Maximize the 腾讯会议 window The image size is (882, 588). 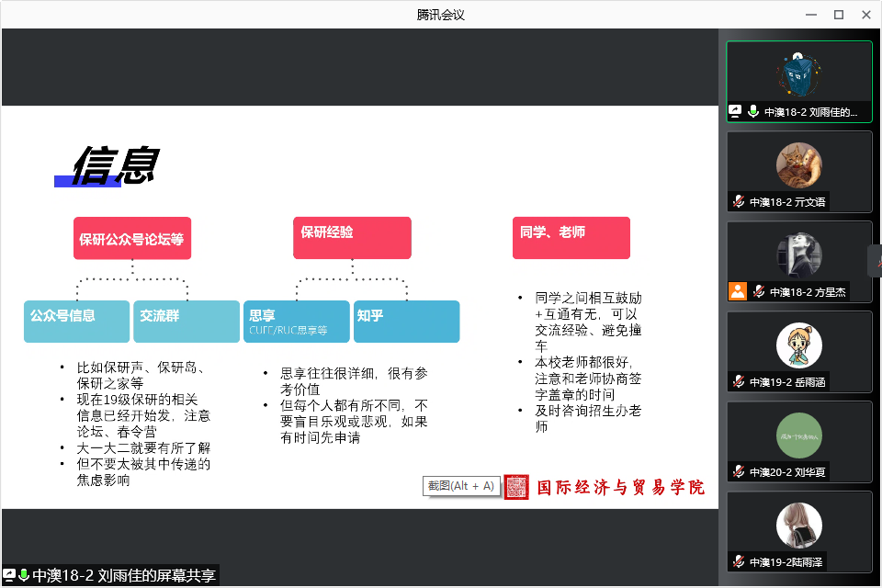pyautogui.click(x=838, y=14)
